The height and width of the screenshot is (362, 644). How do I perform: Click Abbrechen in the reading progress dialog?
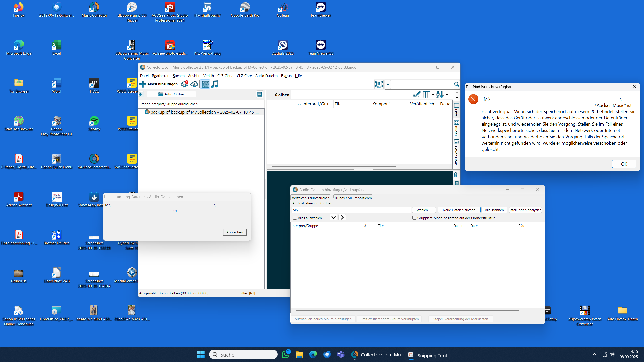[234, 232]
